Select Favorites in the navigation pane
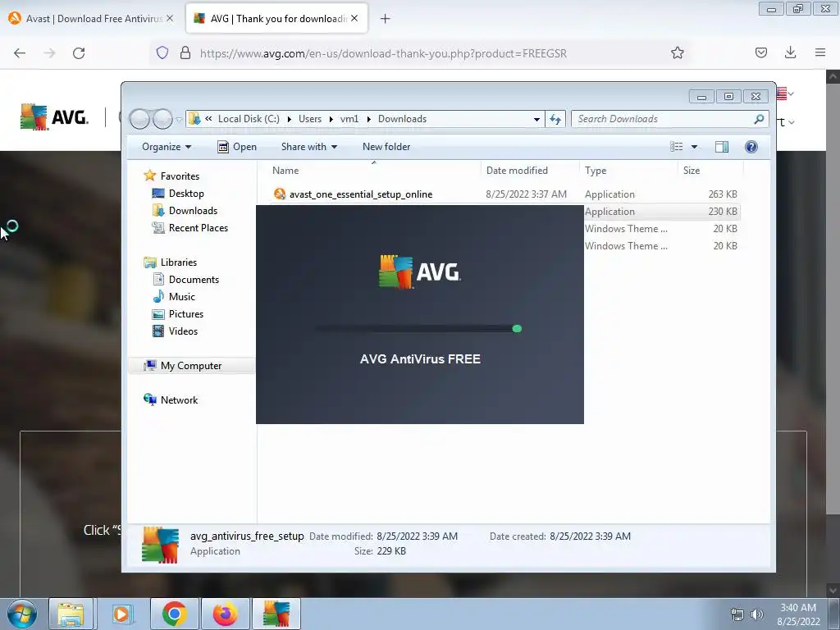 pos(180,176)
